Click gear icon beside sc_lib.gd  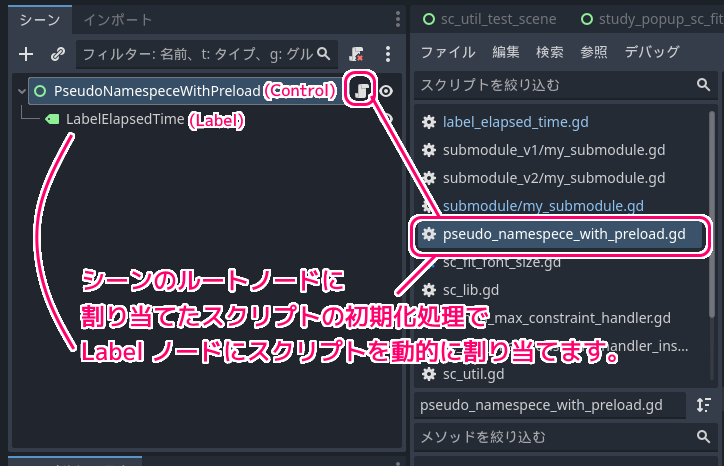[x=429, y=290]
